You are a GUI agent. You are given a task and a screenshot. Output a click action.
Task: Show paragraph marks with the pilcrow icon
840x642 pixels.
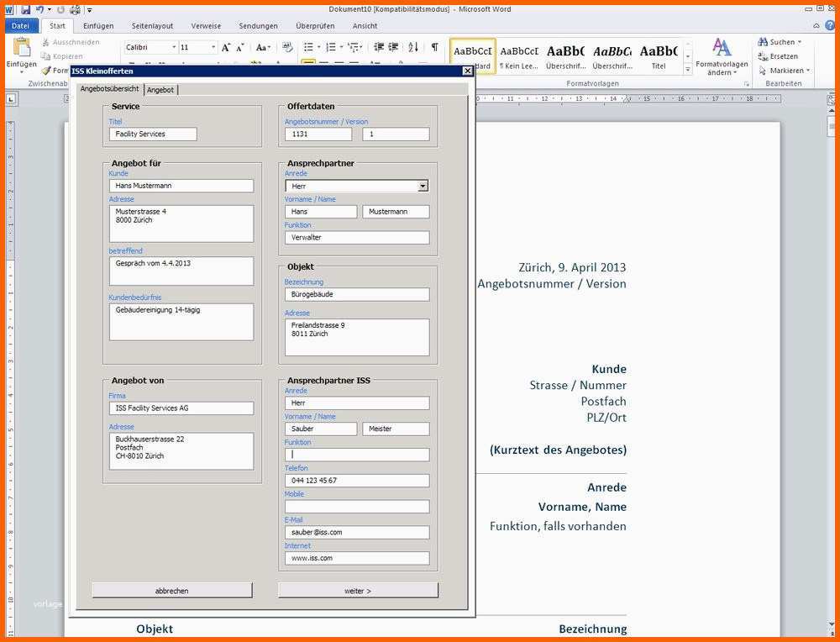coord(434,48)
